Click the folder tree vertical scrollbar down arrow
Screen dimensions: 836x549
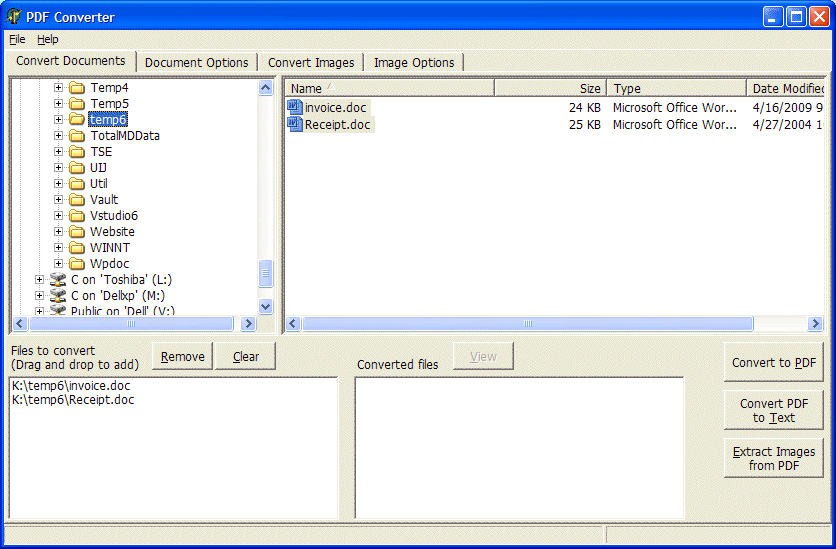click(266, 307)
